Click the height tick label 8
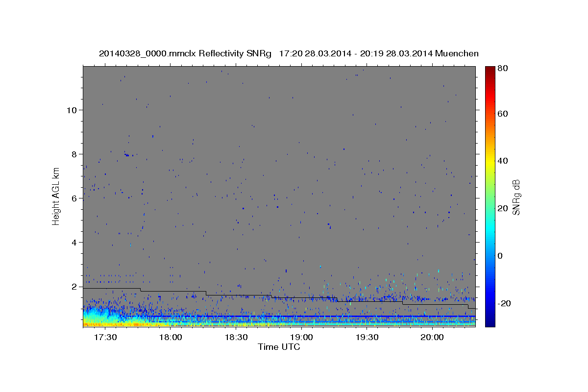Viewport: 588px width, 392px height. 74,154
